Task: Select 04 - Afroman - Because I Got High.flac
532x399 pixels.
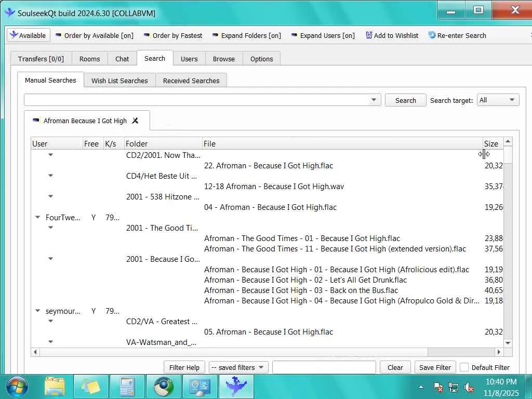Action: [x=270, y=207]
